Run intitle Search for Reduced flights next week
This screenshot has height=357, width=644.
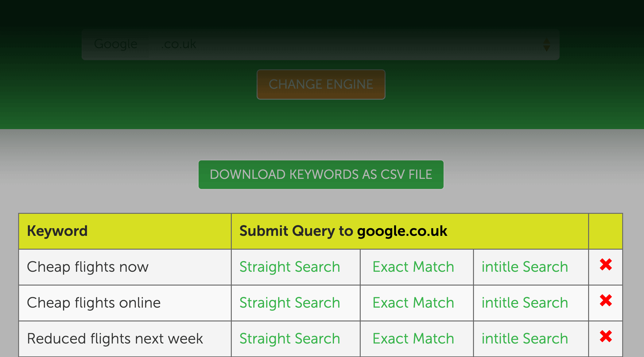click(x=525, y=339)
